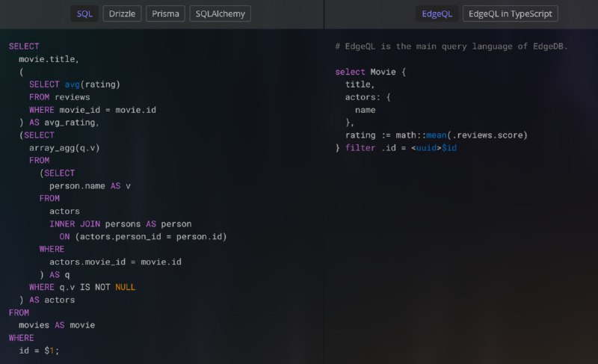Click the array_agg(q.v) expression
Image resolution: width=598 pixels, height=364 pixels.
(x=64, y=148)
